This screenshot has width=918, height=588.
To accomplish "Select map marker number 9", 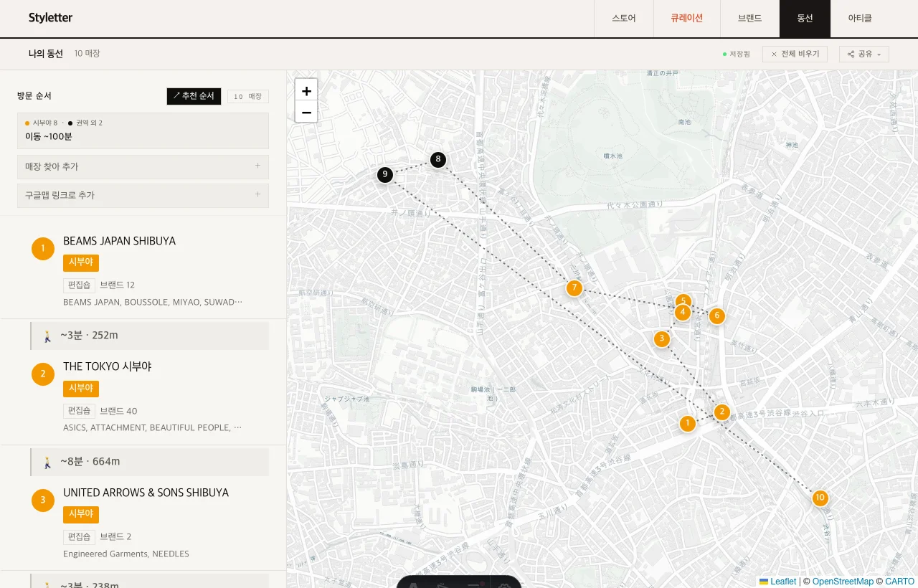I will 385,174.
